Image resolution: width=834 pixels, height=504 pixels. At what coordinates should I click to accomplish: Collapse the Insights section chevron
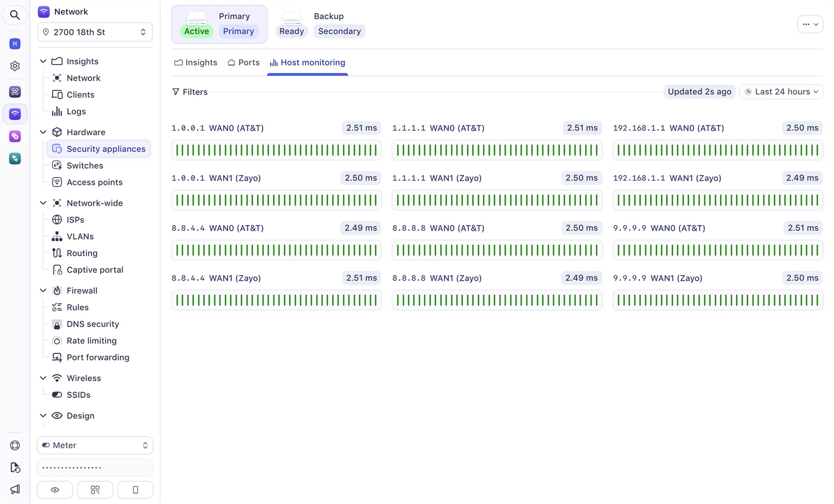pyautogui.click(x=43, y=61)
